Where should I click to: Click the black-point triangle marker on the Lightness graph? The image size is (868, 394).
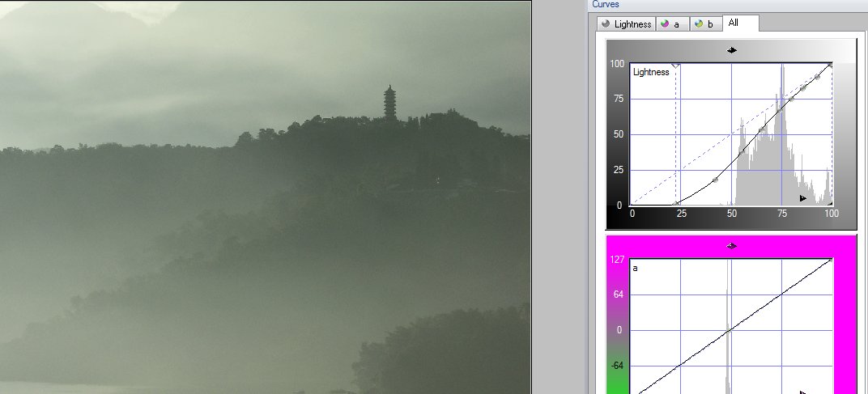click(675, 66)
